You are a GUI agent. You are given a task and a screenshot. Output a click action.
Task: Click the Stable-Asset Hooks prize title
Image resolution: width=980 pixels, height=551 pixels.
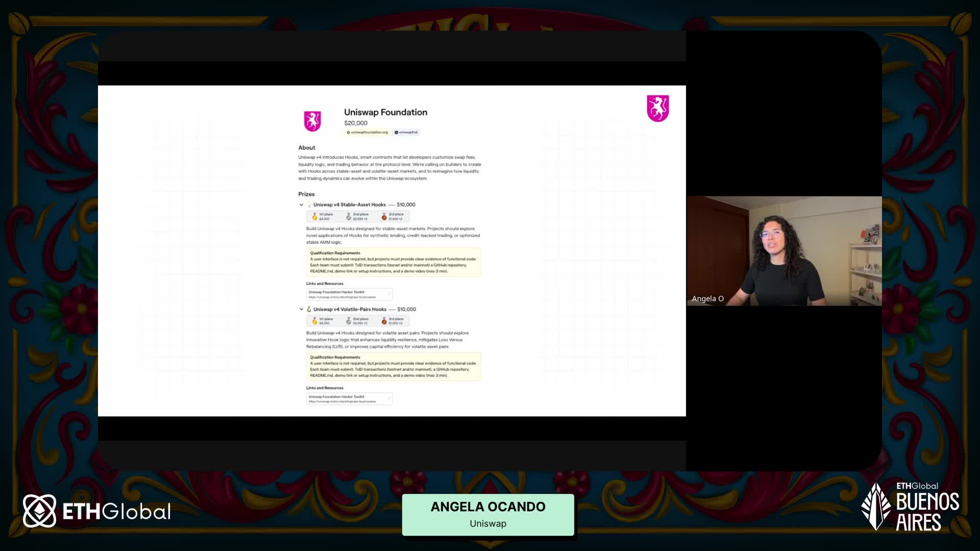pos(350,205)
